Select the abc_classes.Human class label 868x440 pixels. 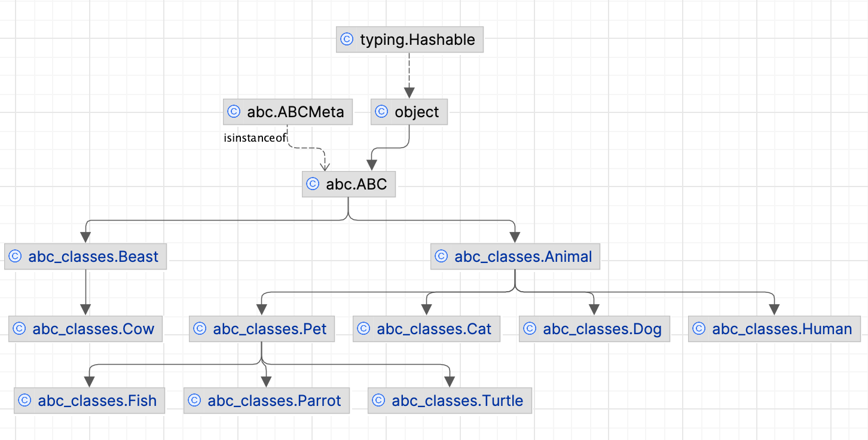click(782, 329)
